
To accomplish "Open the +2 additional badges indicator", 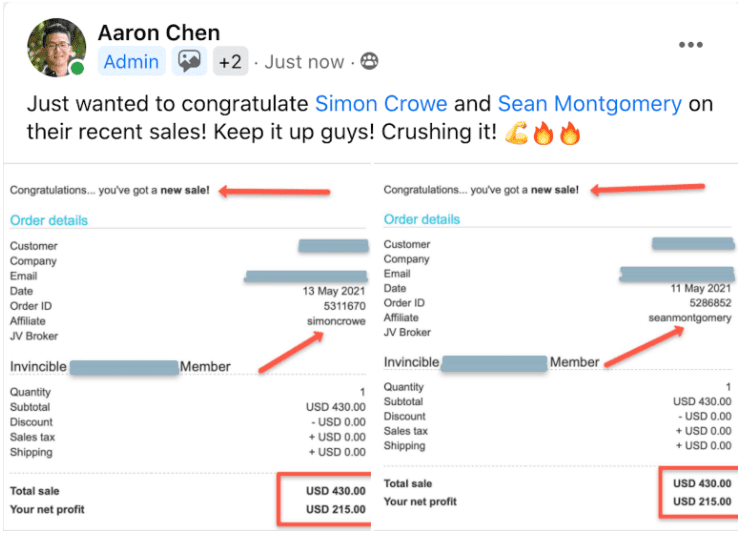I will tap(230, 62).
